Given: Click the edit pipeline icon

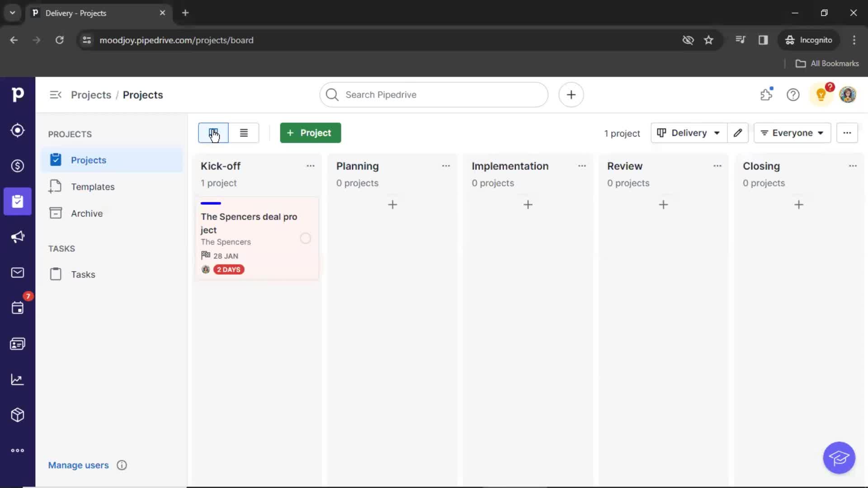Looking at the screenshot, I should (738, 132).
